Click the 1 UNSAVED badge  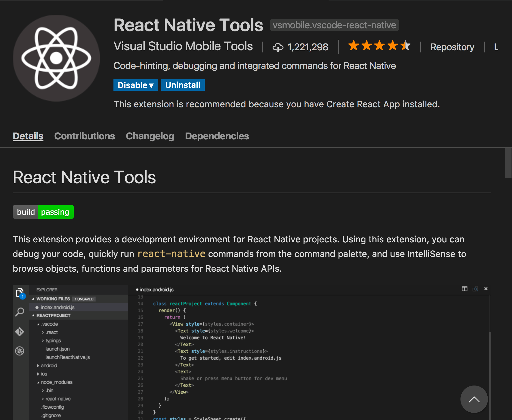(84, 299)
